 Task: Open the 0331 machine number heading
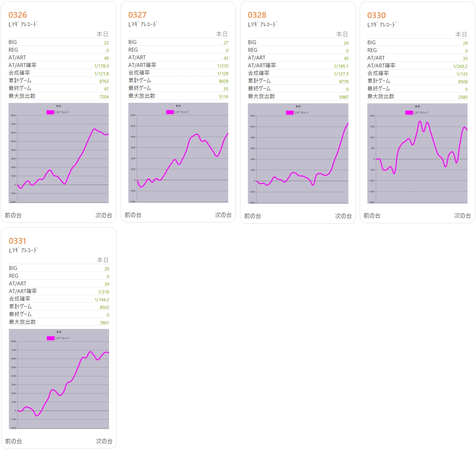(18, 241)
